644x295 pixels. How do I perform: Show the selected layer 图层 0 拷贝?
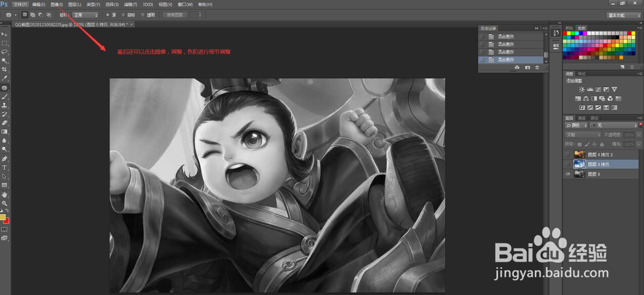568,164
